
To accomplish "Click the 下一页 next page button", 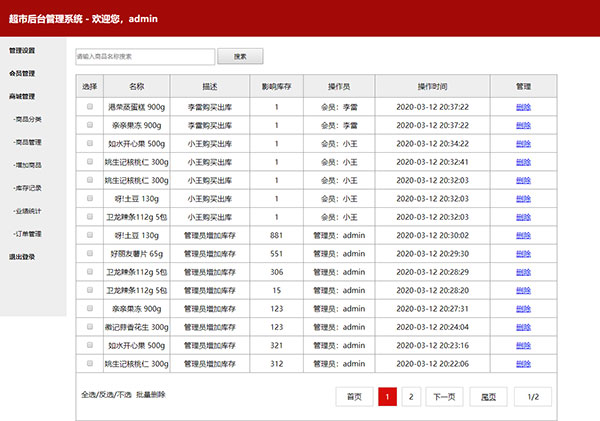I will pyautogui.click(x=444, y=397).
